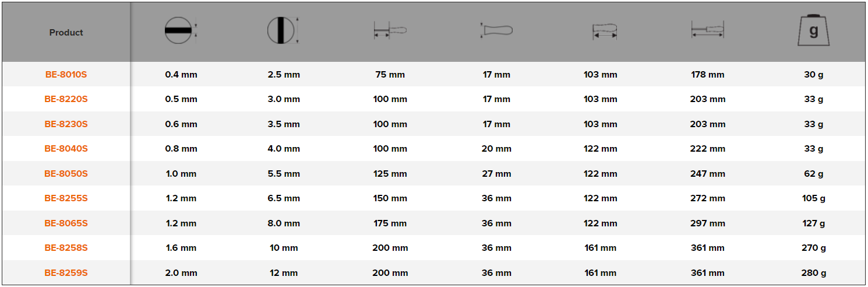This screenshot has height=287, width=868.
Task: Click the Product column header
Action: 66,33
